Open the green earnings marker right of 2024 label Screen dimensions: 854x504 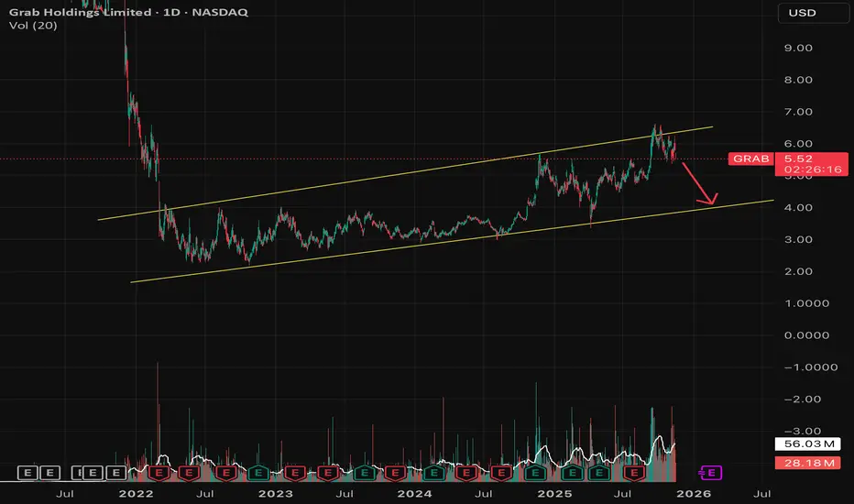(433, 473)
